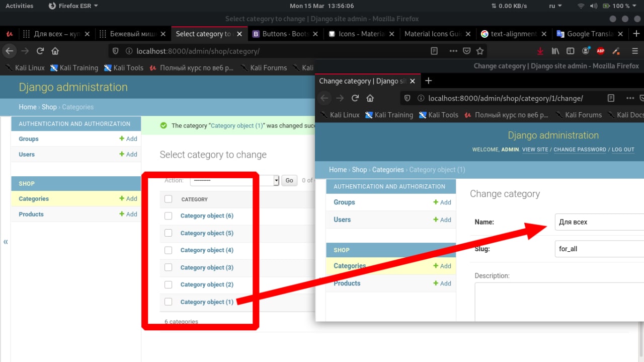Screen dimensions: 644x362
Task: Switch to the 'Google Transla' tab
Action: (x=589, y=34)
